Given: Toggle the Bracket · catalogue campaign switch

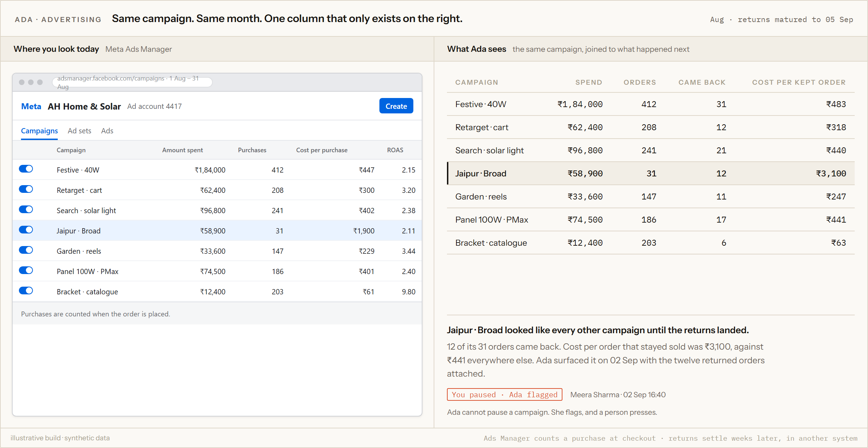Looking at the screenshot, I should [x=26, y=291].
